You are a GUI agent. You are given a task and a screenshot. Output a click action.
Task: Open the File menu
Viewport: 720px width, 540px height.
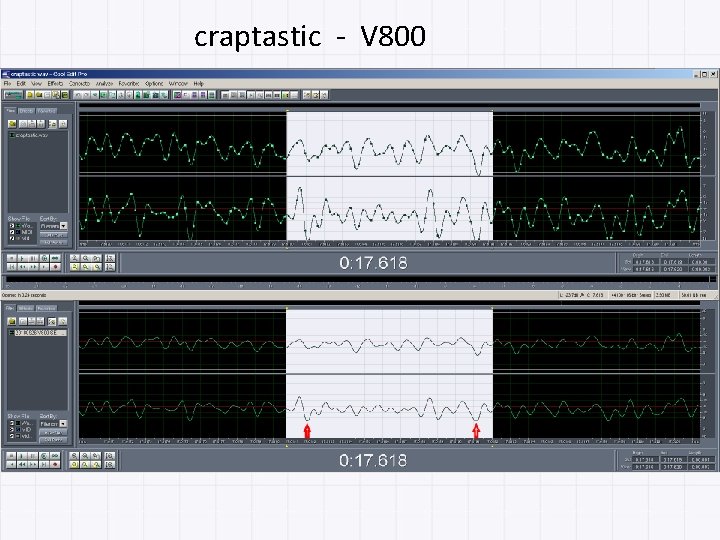(7, 83)
